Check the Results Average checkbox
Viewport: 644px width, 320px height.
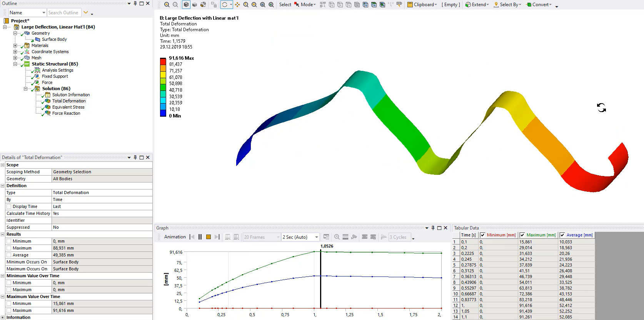click(9, 255)
